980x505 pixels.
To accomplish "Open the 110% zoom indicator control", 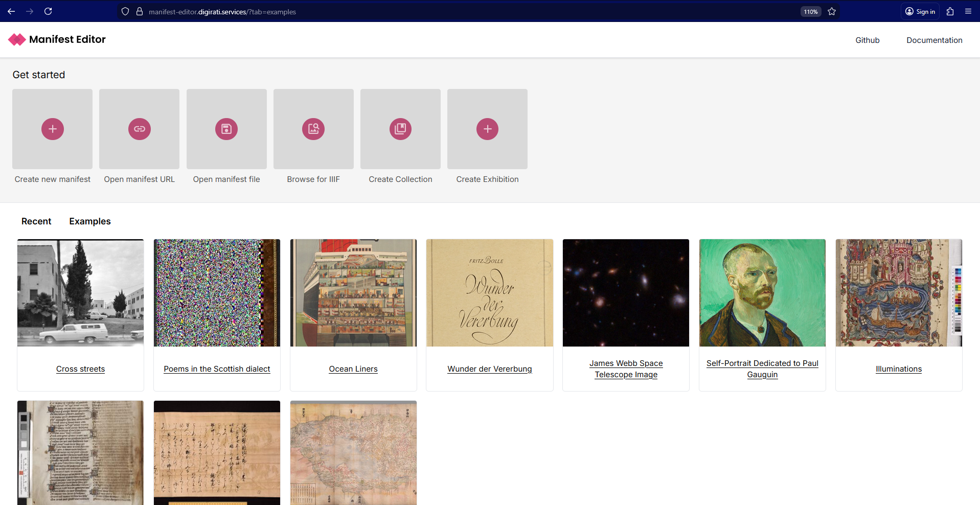I will (810, 11).
